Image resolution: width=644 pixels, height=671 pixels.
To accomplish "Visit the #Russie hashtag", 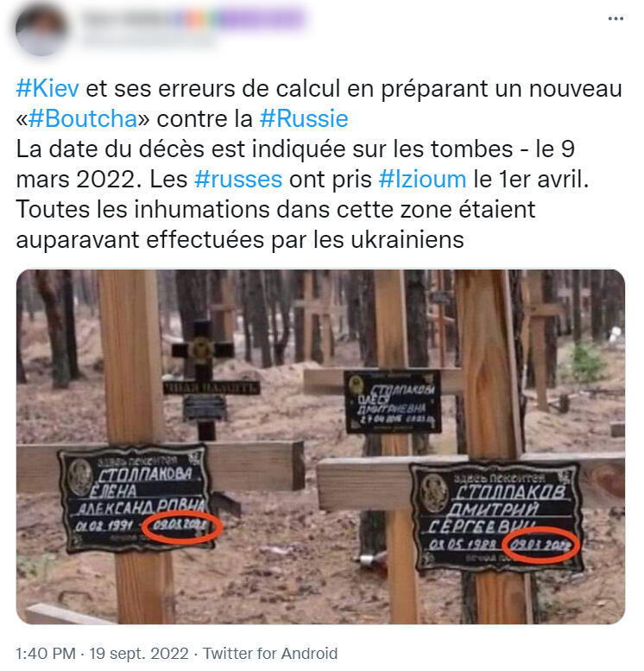I will coord(304,118).
